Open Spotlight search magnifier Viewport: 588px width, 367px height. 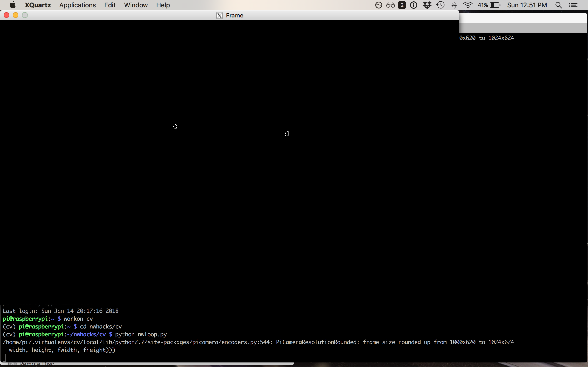(x=558, y=5)
